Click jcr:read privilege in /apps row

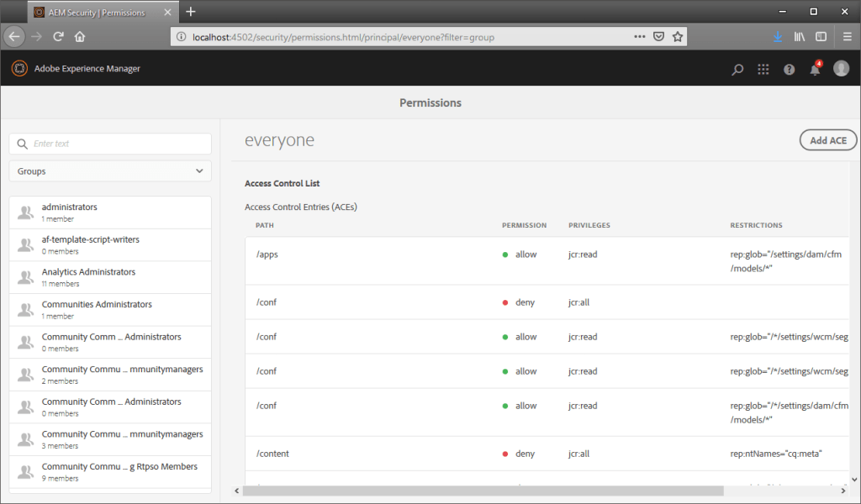click(x=583, y=255)
